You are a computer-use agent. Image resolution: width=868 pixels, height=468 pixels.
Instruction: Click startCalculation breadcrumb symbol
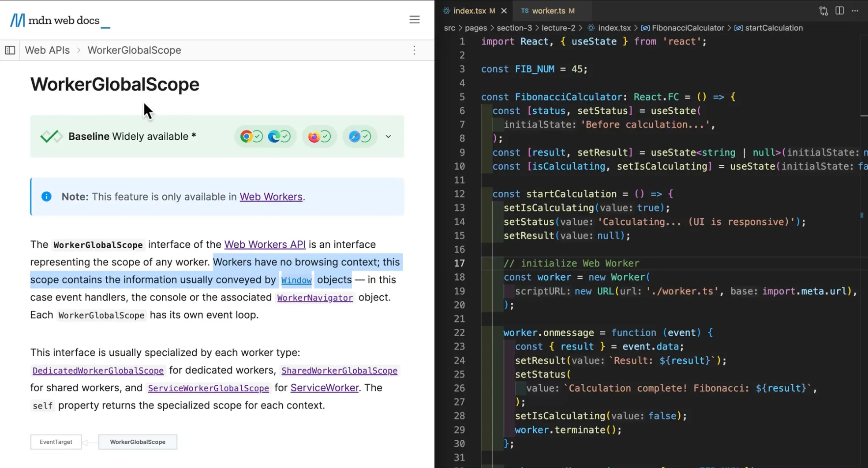(x=769, y=28)
